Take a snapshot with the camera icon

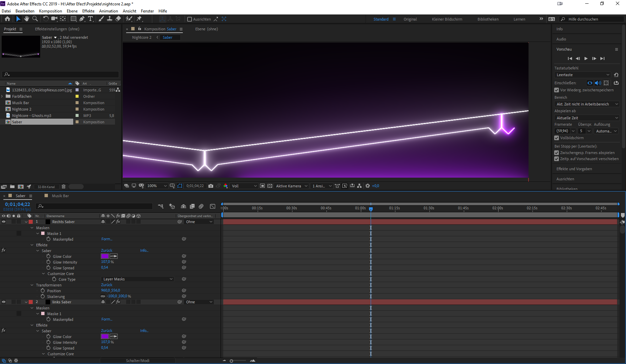[x=211, y=186]
